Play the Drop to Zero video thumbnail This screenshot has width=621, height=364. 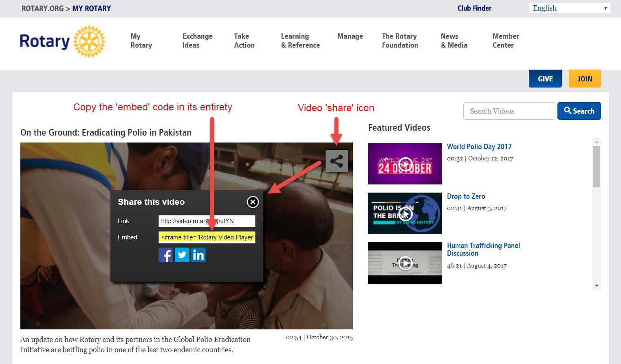405,213
